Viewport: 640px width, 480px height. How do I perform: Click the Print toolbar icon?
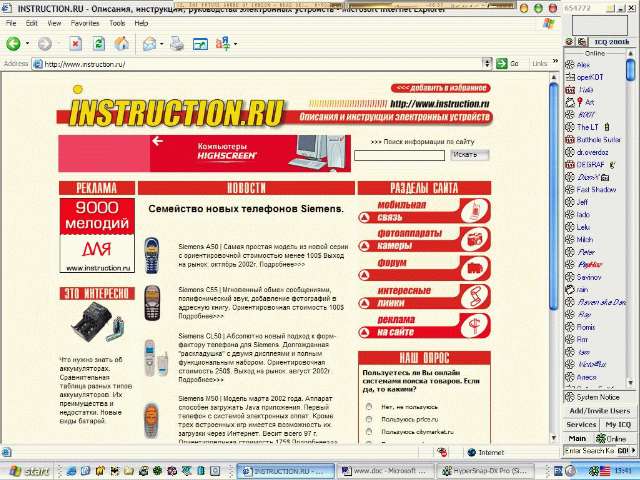click(x=177, y=44)
